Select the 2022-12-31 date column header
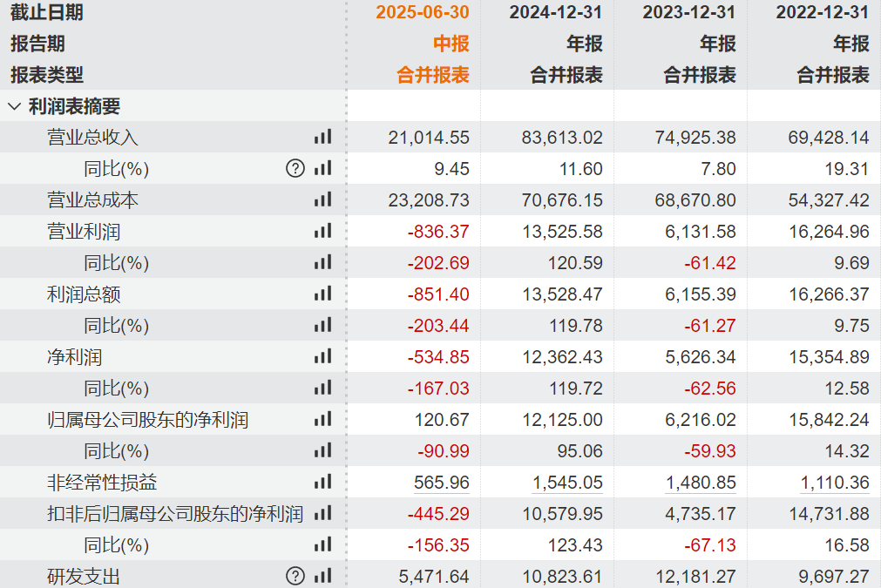The width and height of the screenshot is (881, 588). [x=823, y=12]
